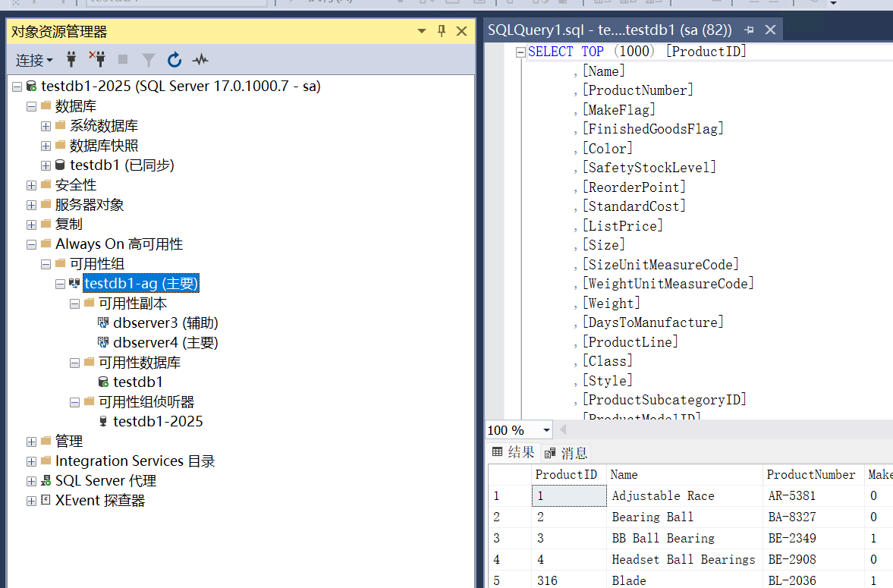Select the Adjustable Race cell
The width and height of the screenshot is (893, 588).
(x=662, y=496)
